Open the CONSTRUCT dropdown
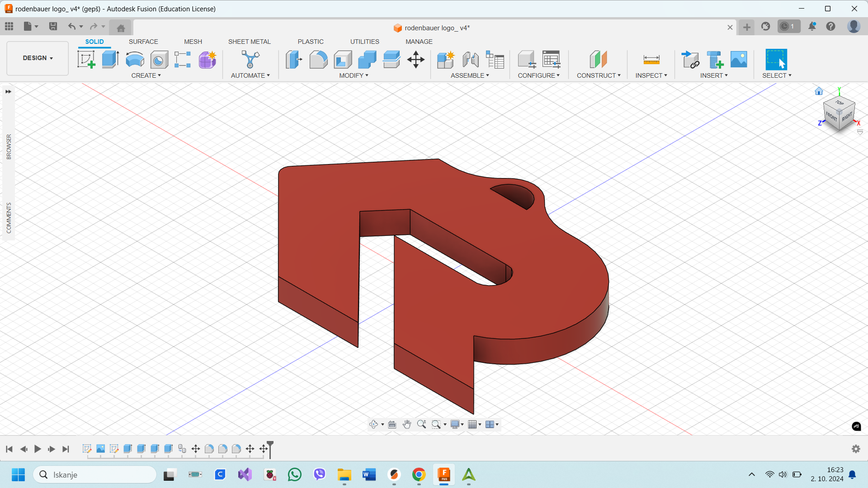 click(599, 75)
